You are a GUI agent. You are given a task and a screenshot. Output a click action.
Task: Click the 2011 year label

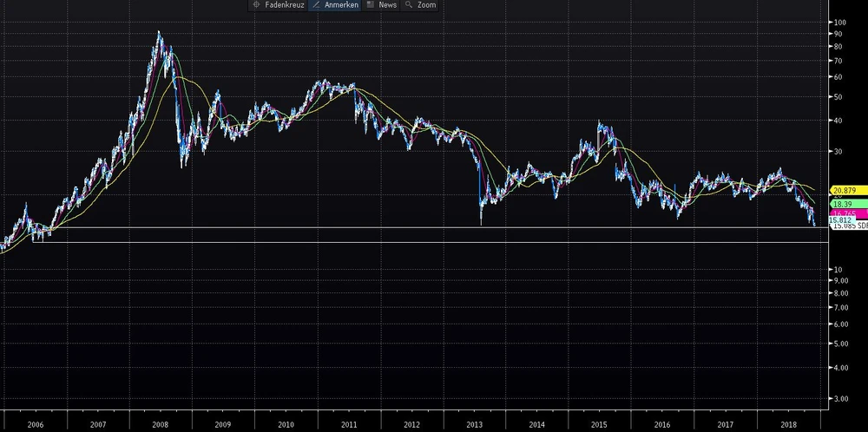[x=349, y=425]
